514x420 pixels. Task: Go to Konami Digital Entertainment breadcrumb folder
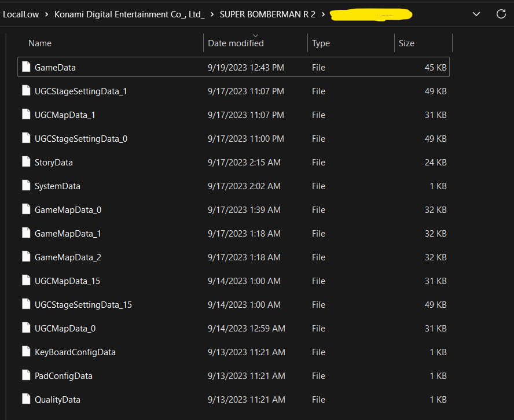129,14
